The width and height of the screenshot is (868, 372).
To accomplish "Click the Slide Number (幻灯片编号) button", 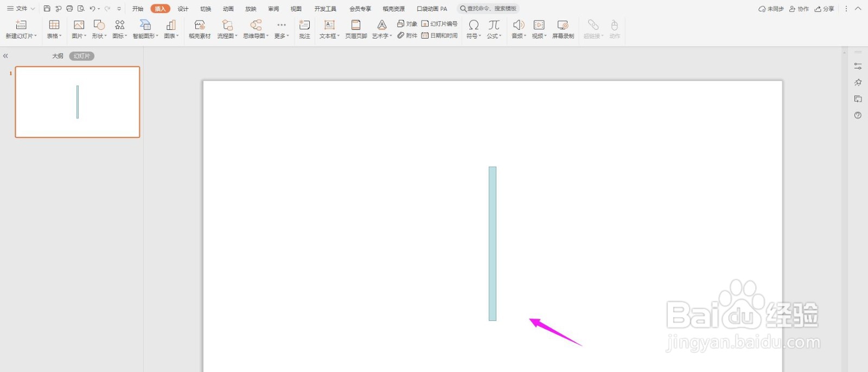I will click(x=439, y=24).
